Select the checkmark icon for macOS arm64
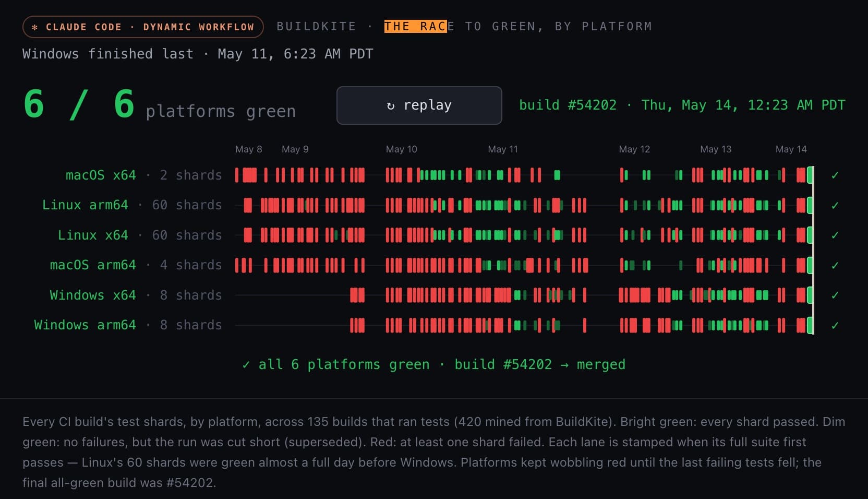868x499 pixels. click(x=835, y=265)
